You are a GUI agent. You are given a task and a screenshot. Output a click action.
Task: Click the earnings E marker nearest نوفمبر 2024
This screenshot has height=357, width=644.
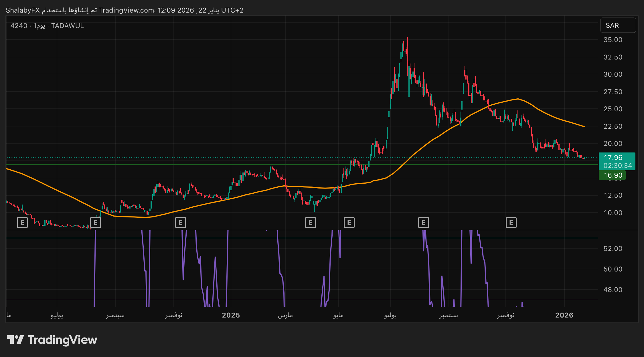pyautogui.click(x=181, y=223)
